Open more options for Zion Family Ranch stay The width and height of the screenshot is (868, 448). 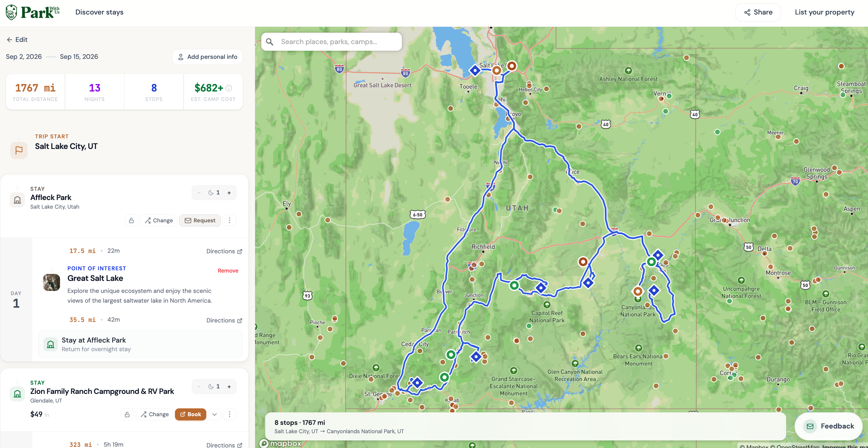click(230, 414)
